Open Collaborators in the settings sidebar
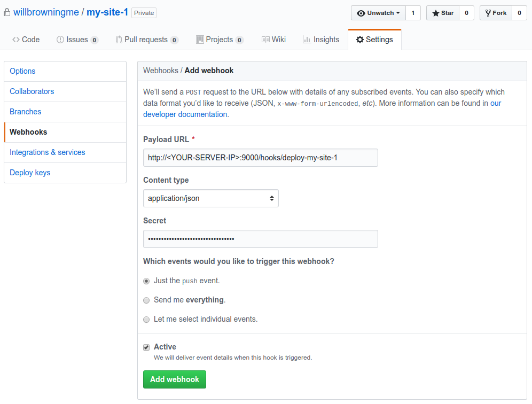The width and height of the screenshot is (532, 404). (65, 92)
